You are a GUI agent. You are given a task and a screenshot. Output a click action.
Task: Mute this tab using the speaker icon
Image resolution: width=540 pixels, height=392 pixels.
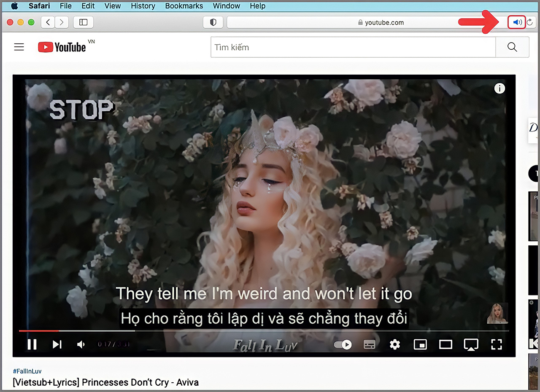tap(517, 22)
